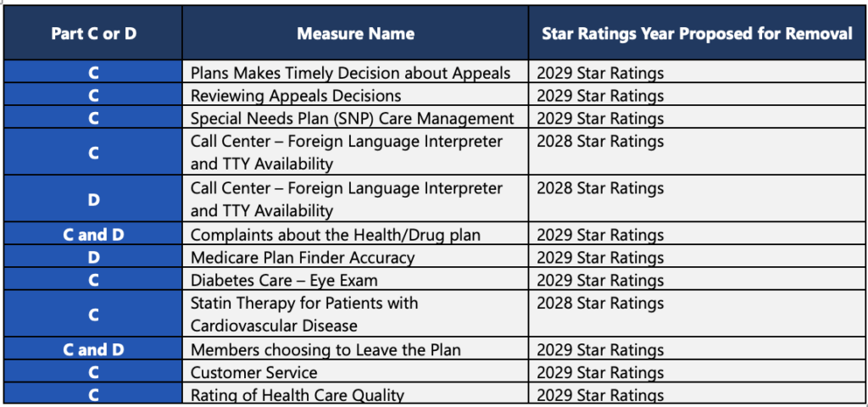Select the "Reviewing Appeals Decisions" measure cell
868x407 pixels.
(296, 96)
